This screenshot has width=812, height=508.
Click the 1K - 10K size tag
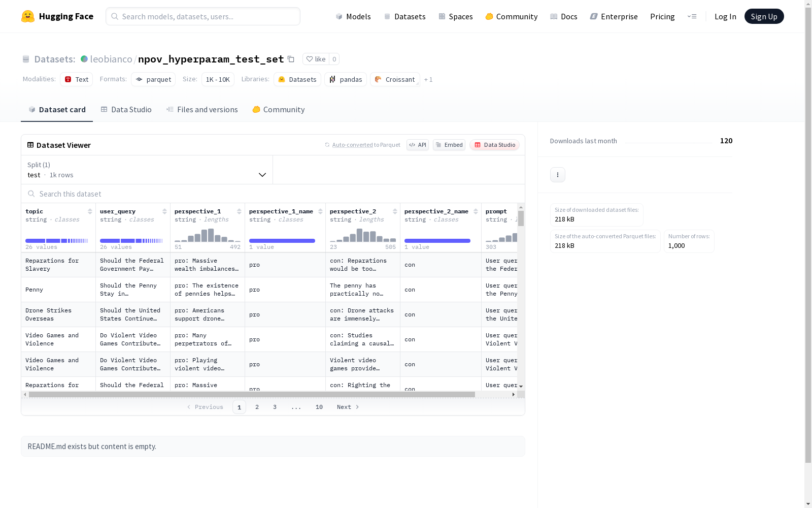pos(218,79)
